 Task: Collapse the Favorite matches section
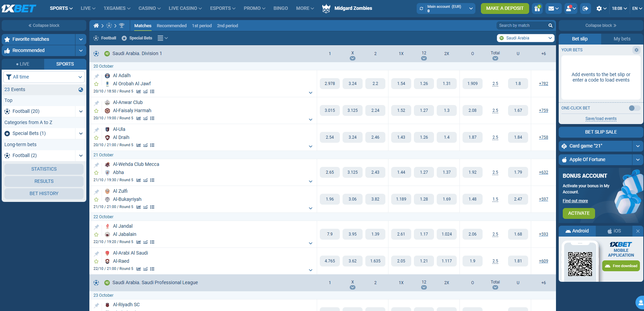click(81, 39)
